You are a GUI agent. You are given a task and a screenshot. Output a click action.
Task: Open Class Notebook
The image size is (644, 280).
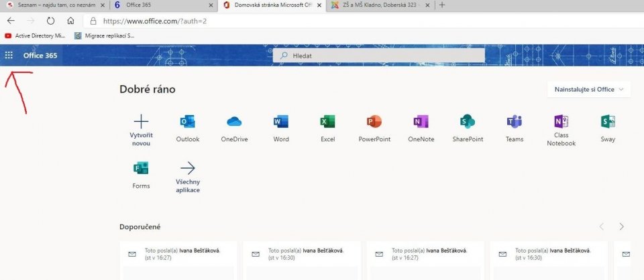click(x=561, y=131)
